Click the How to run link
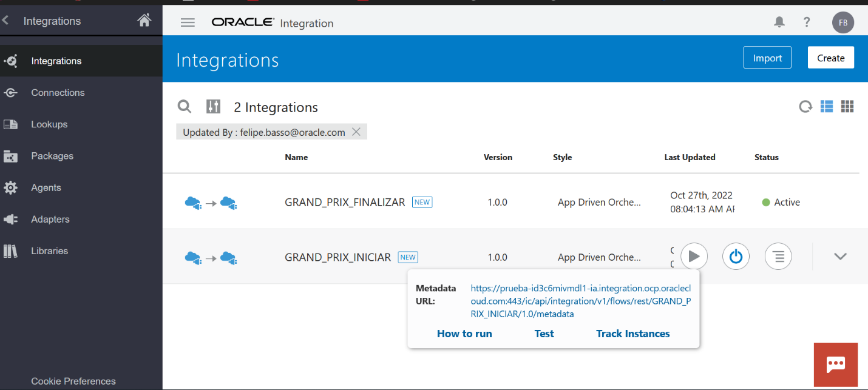Screen dimensions: 868x390 pos(464,334)
